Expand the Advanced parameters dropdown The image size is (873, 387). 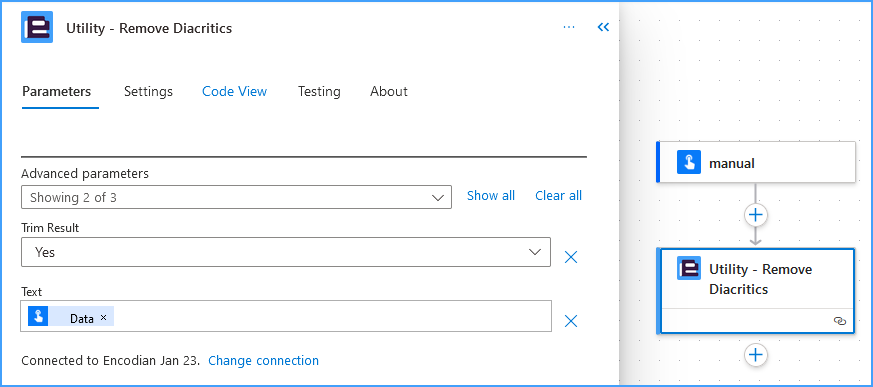(x=236, y=197)
